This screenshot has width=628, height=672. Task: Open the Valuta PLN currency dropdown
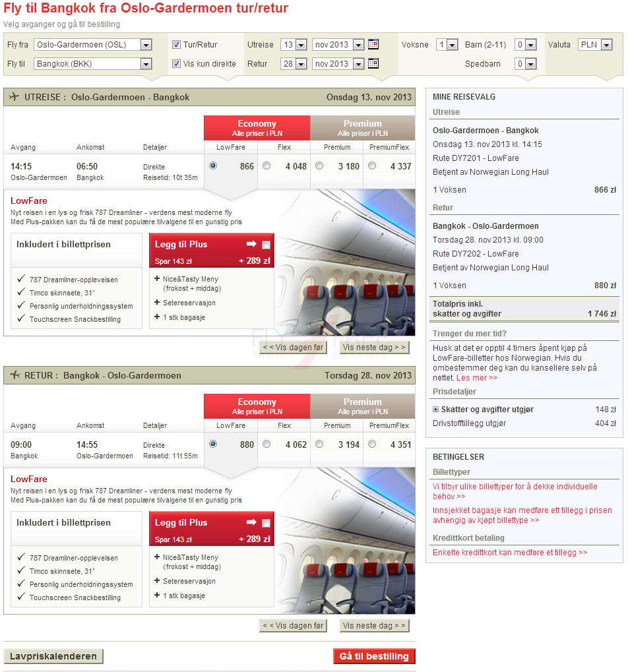pyautogui.click(x=595, y=45)
